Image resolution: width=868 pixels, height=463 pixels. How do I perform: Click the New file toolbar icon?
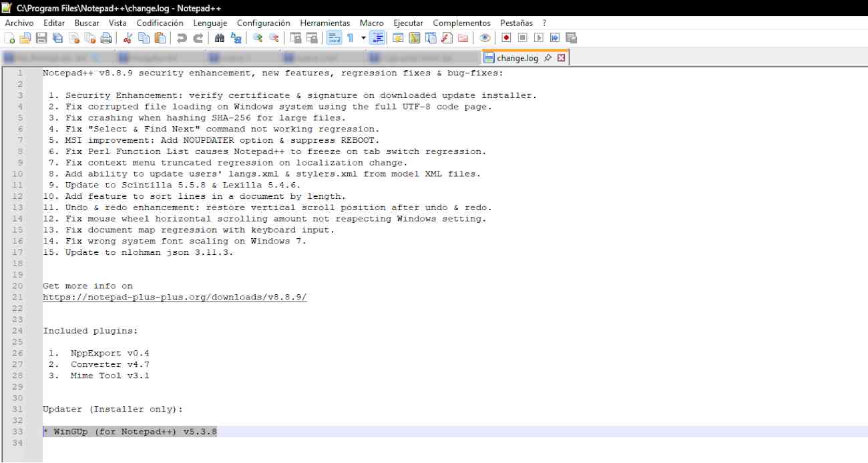pos(9,38)
